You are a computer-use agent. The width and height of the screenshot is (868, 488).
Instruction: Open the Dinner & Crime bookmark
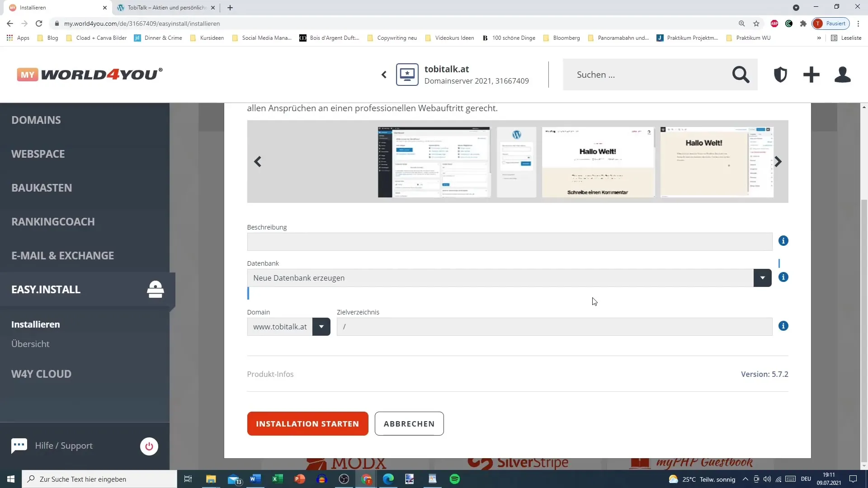158,38
